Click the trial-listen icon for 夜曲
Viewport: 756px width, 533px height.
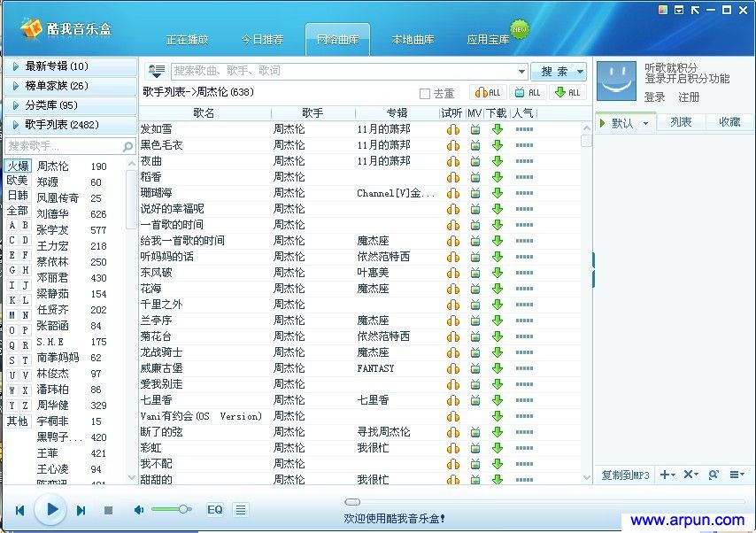[x=453, y=160]
